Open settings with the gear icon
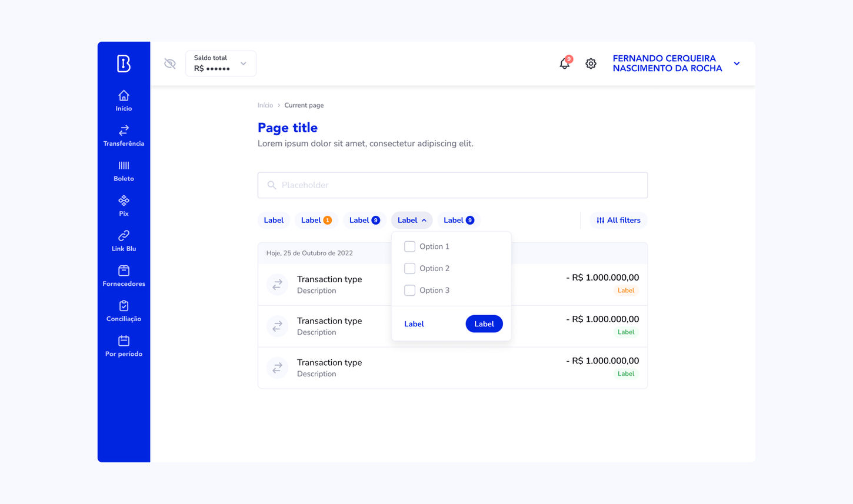Viewport: 853px width, 504px height. [x=591, y=63]
